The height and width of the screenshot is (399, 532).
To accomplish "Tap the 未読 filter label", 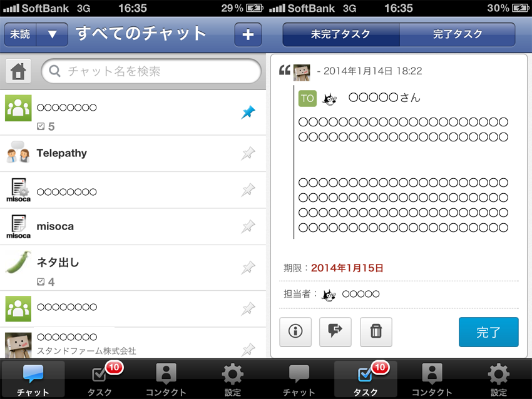I will (20, 34).
